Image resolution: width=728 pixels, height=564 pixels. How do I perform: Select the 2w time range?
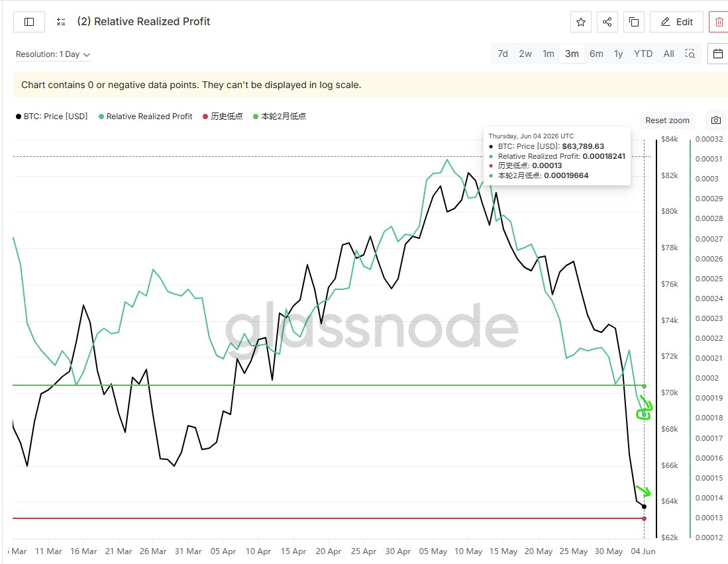pos(525,54)
